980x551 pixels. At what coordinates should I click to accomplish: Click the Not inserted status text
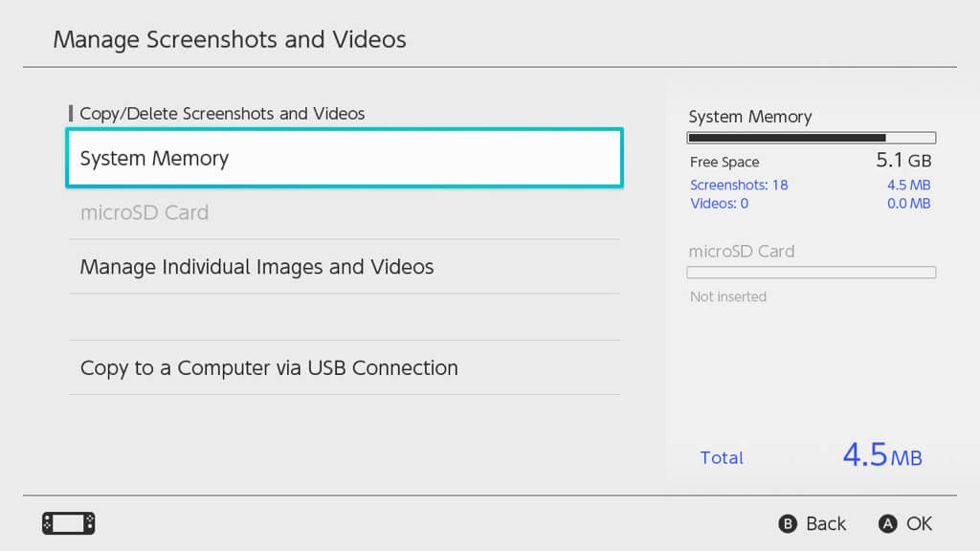(x=728, y=297)
